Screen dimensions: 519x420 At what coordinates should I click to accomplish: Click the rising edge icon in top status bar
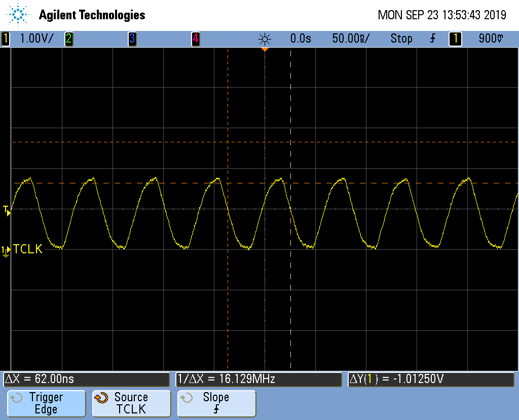[432, 39]
